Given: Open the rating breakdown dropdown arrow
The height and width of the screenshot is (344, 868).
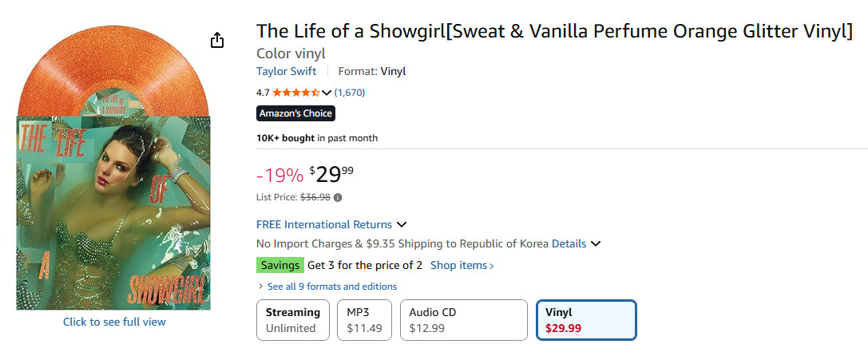Looking at the screenshot, I should point(327,93).
